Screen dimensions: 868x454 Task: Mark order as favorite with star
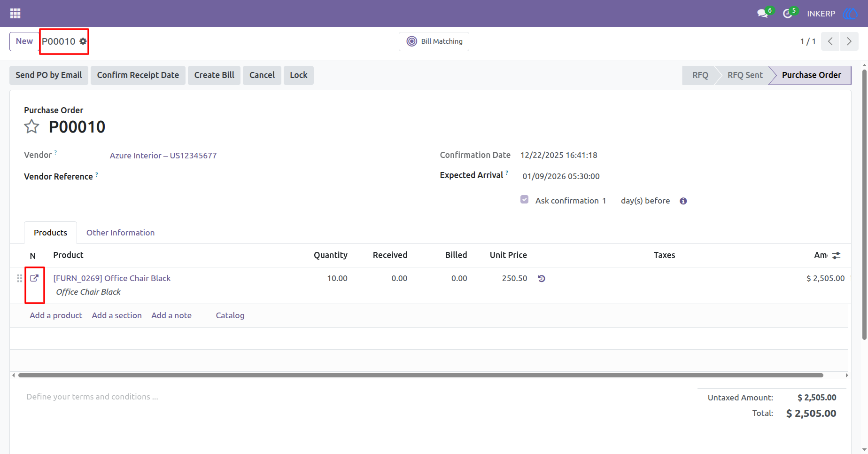coord(31,126)
